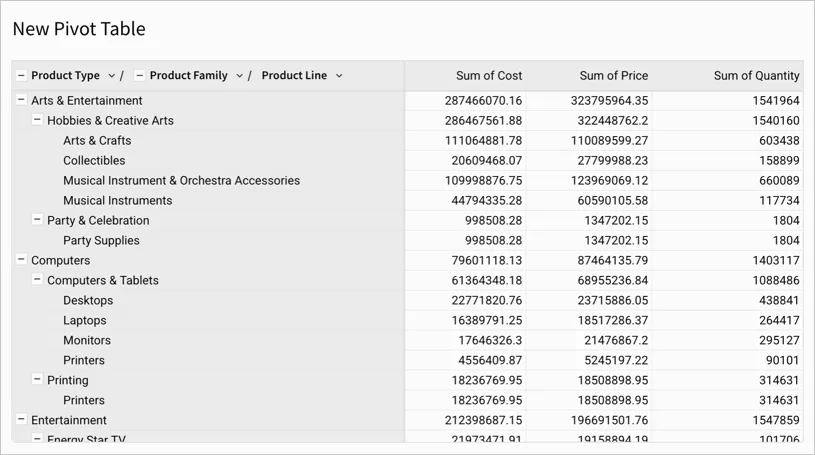Open Product Family header dropdown chevron

point(239,76)
